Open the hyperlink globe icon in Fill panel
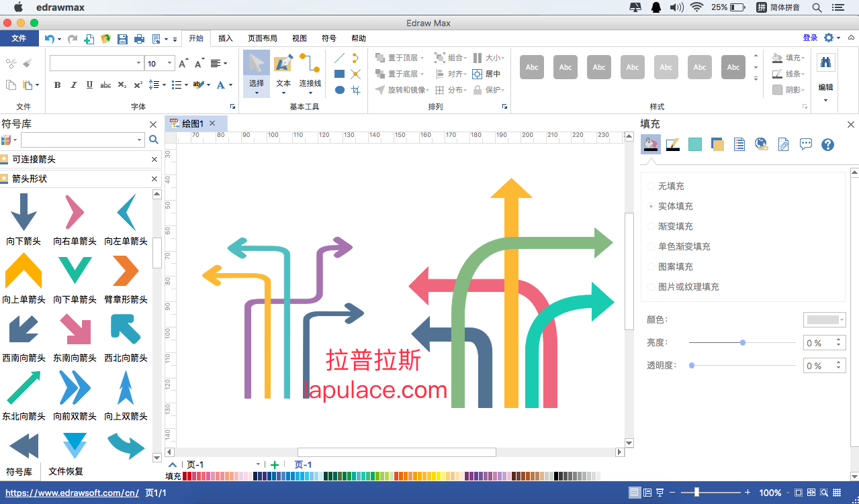 (x=762, y=144)
